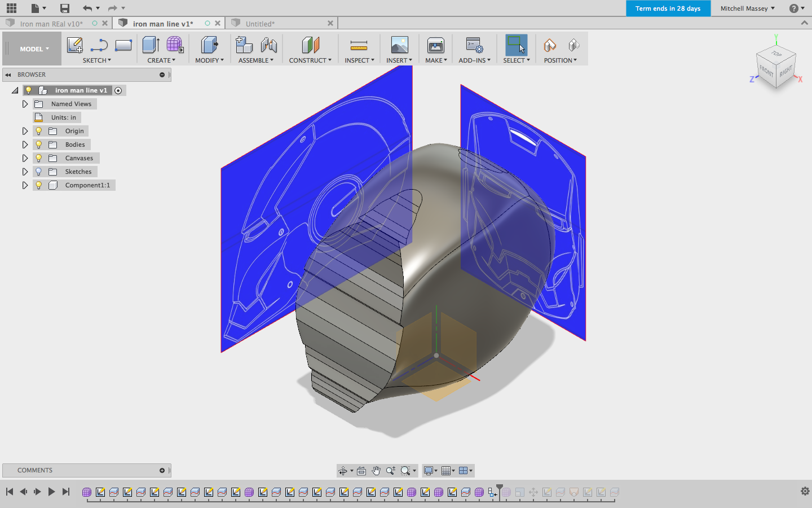Expand the Sketches folder arrow

pos(25,172)
